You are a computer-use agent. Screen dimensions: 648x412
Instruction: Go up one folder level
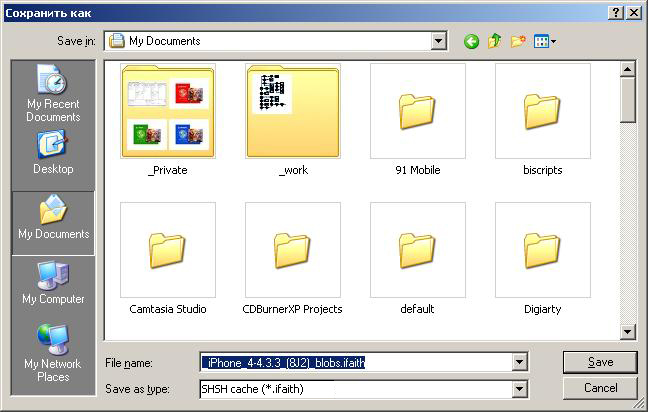[x=495, y=41]
